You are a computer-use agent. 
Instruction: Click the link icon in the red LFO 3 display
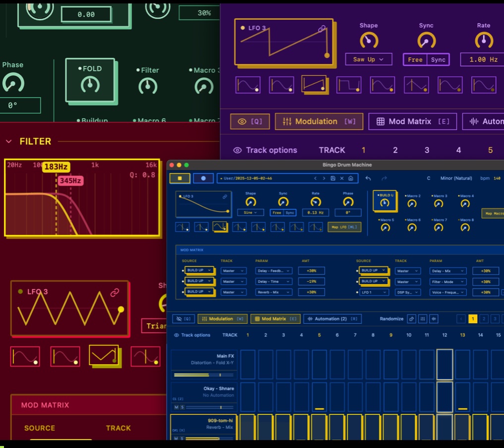(x=115, y=293)
